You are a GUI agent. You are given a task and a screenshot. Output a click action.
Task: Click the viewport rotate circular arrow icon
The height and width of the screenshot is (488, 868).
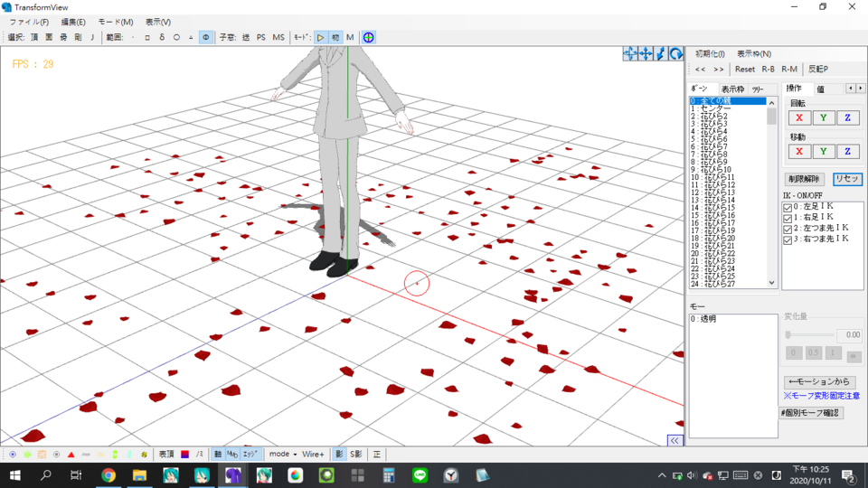pos(675,53)
